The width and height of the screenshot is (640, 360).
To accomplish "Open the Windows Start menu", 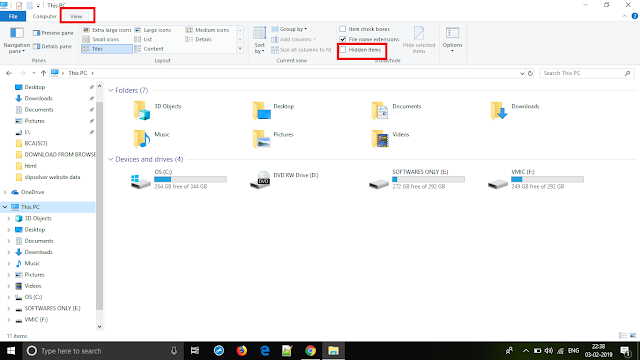I will (11, 351).
